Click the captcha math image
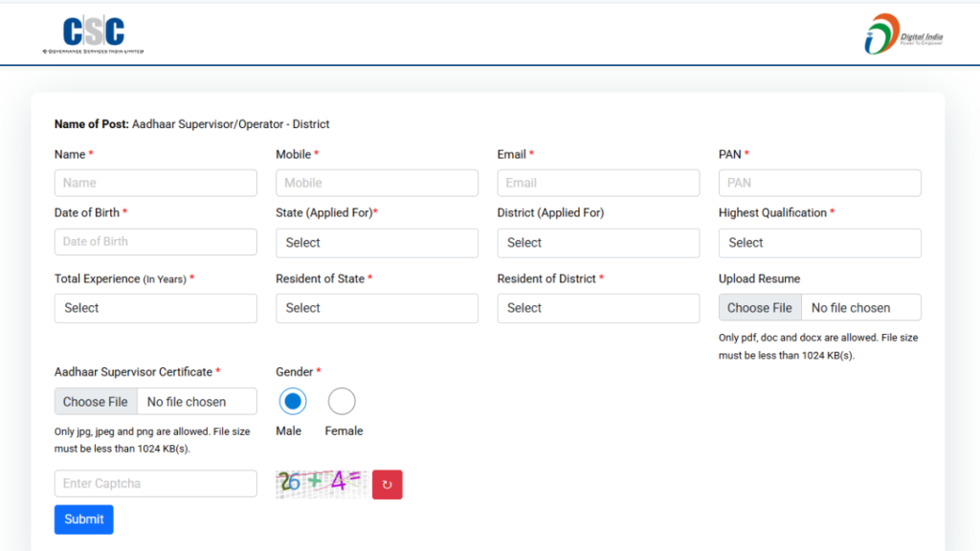This screenshot has width=980, height=551. pos(320,483)
